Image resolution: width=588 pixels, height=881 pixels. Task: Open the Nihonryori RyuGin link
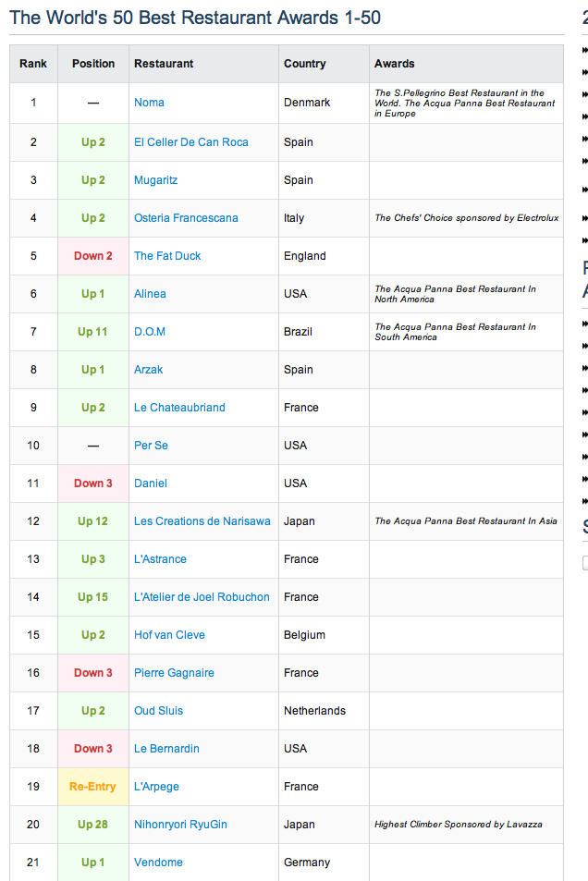[180, 825]
